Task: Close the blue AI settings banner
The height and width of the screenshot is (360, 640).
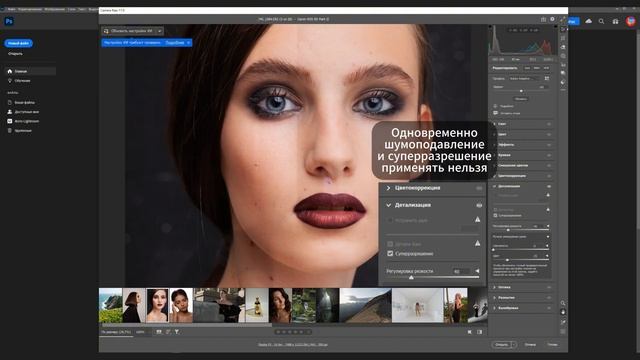Action: [x=189, y=42]
